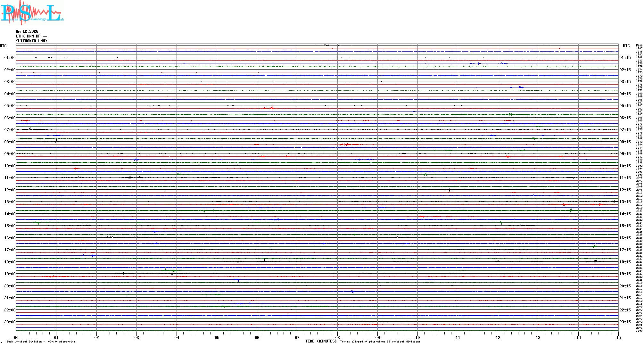Viewport: 644px width, 346px height.
Task: Click the PSL seismology lab logo
Action: 32,13
